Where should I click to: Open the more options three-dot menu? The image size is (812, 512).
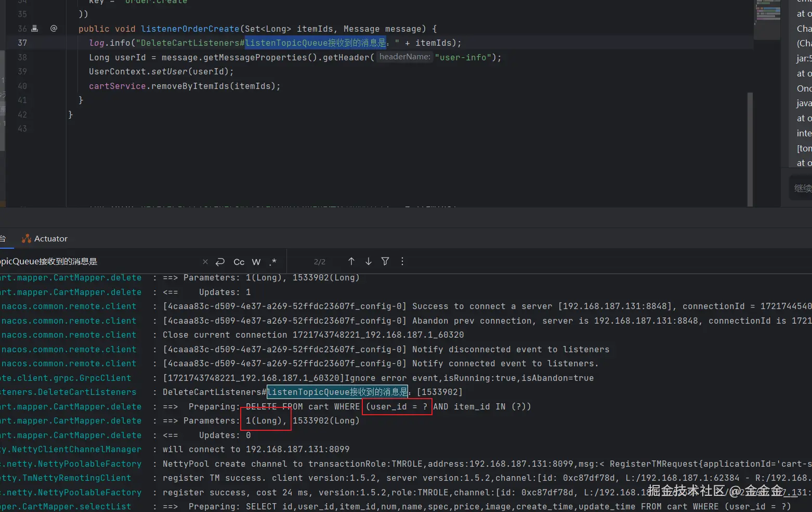pyautogui.click(x=402, y=261)
